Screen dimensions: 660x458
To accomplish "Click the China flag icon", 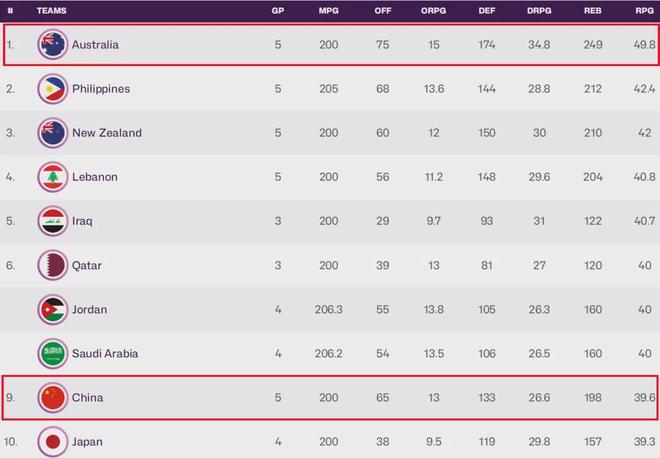I will click(x=53, y=397).
